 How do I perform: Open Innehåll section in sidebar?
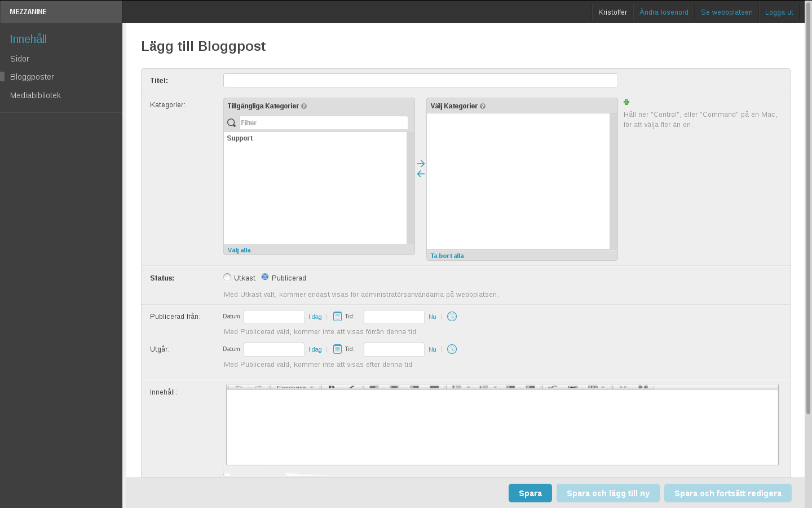tap(28, 39)
